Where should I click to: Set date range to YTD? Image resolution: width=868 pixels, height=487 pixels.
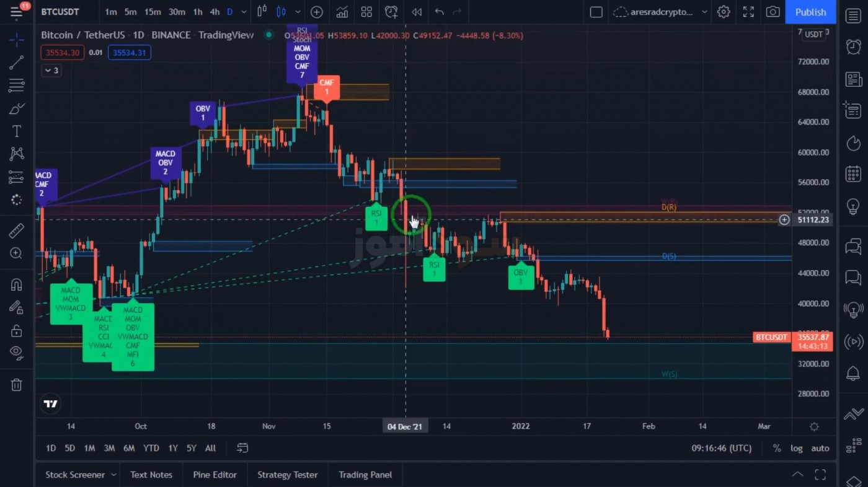click(x=151, y=448)
